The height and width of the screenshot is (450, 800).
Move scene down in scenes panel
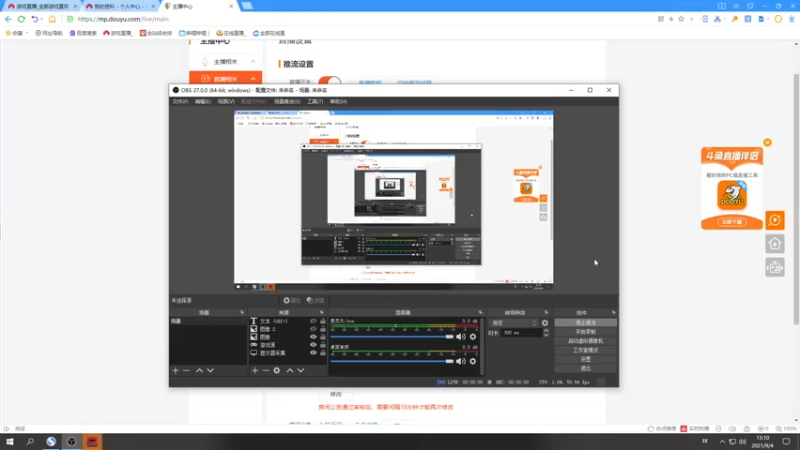pos(210,370)
